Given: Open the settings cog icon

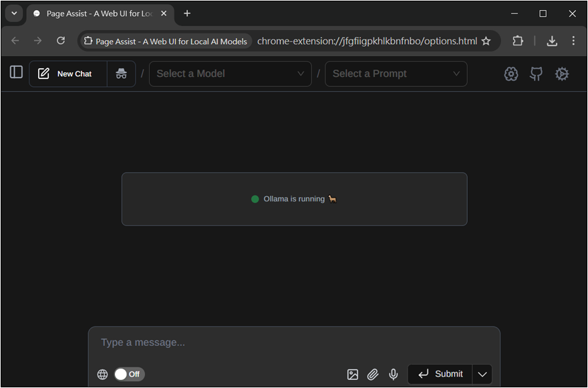Looking at the screenshot, I should pyautogui.click(x=562, y=74).
